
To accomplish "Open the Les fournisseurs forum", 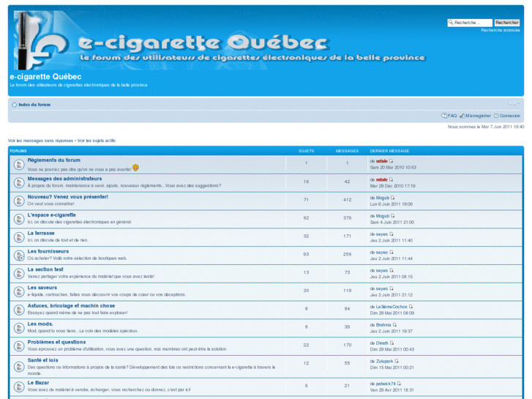I will [x=48, y=251].
